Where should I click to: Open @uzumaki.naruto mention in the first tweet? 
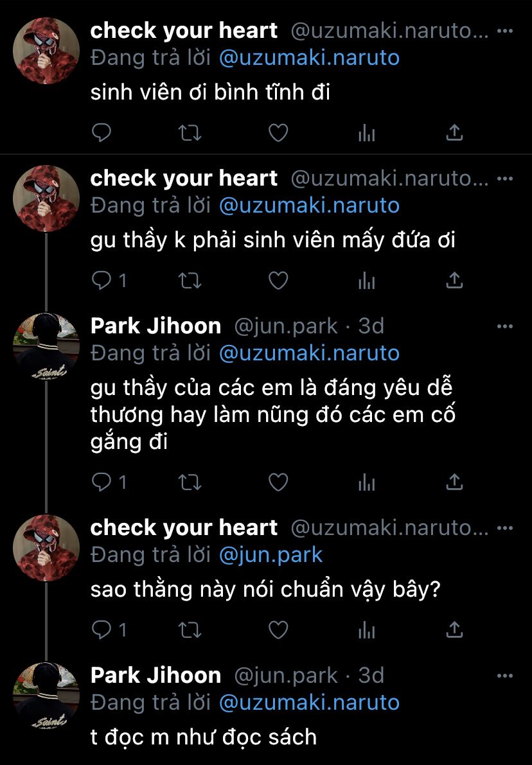(x=309, y=58)
